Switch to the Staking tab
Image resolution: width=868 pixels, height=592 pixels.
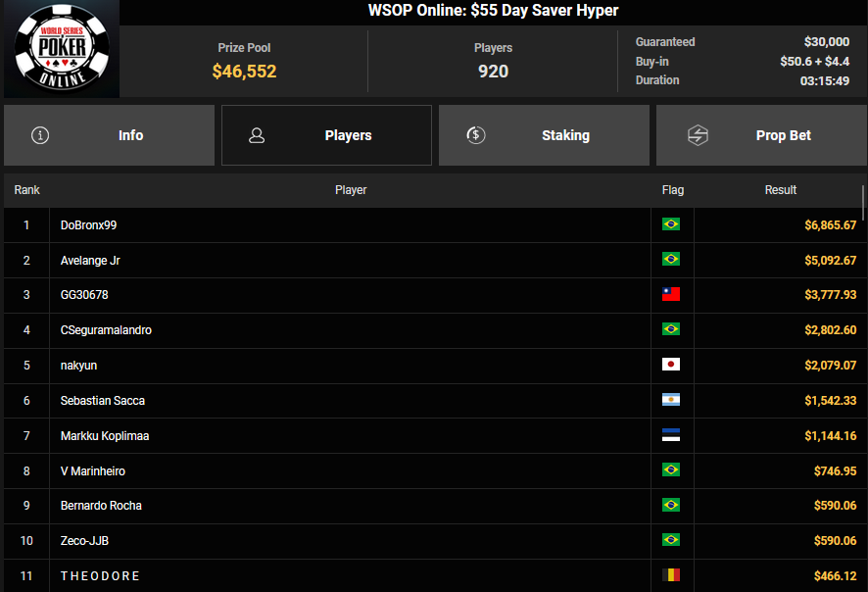click(x=565, y=135)
